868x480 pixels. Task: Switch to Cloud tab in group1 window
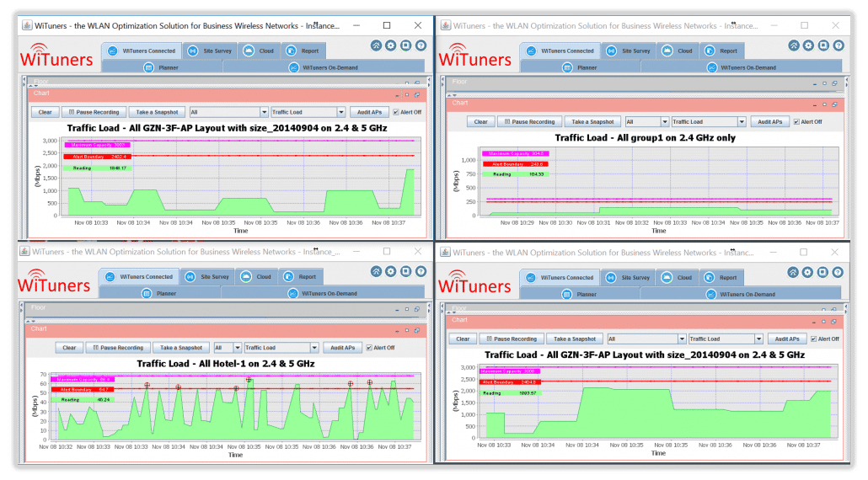677,51
